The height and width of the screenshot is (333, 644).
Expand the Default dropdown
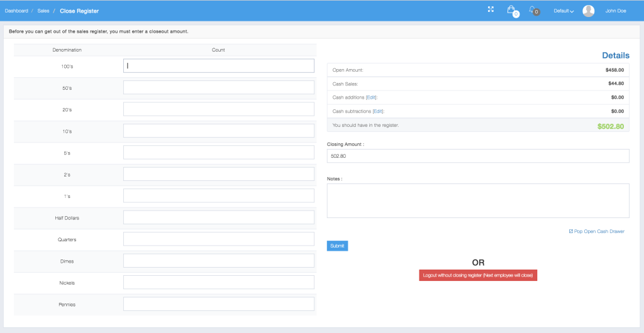[563, 11]
